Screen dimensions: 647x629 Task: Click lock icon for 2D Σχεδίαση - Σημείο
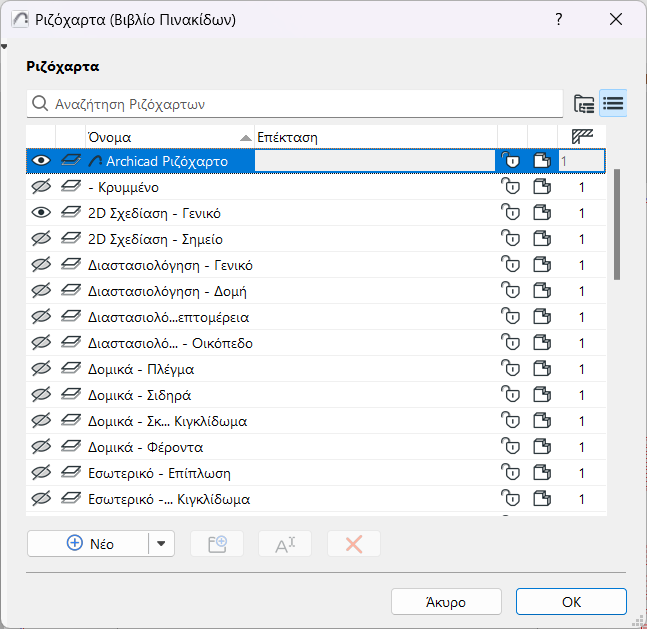click(x=511, y=239)
